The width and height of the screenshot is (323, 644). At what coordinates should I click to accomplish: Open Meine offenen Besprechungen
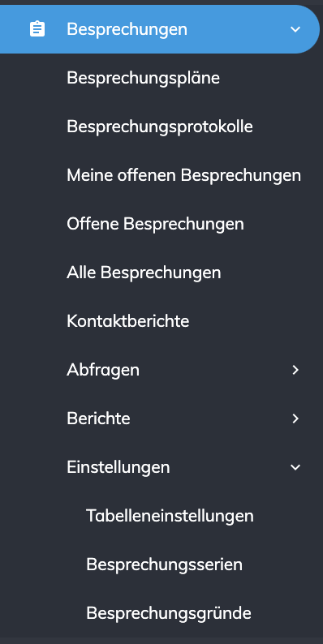pos(183,175)
